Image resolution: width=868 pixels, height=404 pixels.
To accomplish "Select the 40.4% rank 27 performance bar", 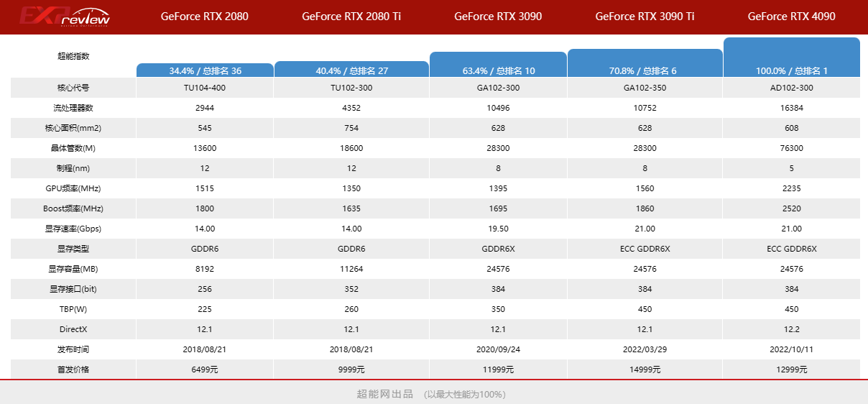I will tap(351, 70).
